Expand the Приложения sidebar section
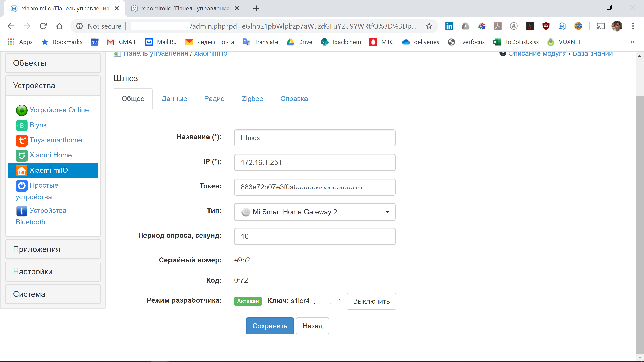The image size is (644, 362). 53,249
